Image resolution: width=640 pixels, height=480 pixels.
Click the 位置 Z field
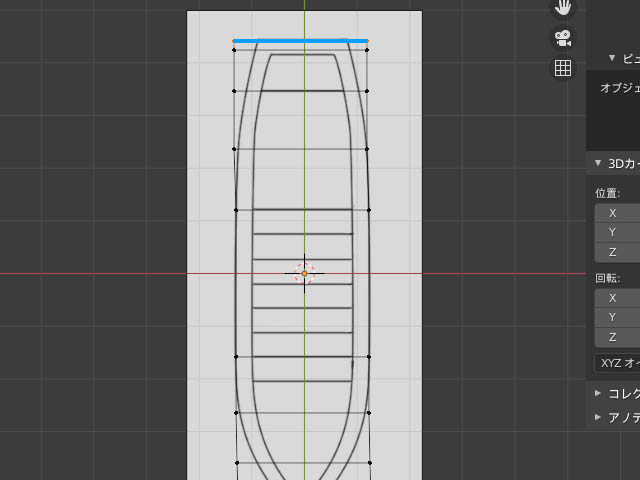[x=617, y=252]
